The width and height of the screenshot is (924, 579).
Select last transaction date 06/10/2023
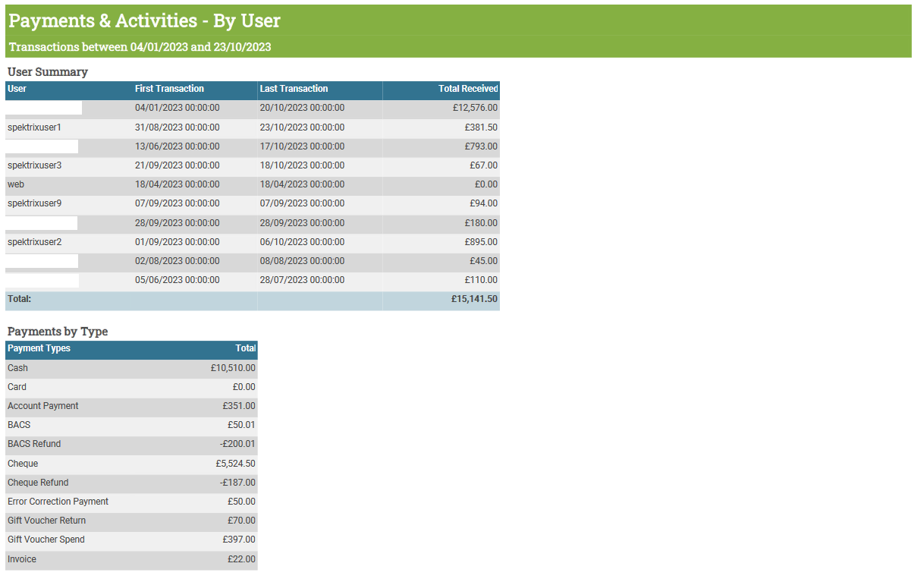coord(302,242)
